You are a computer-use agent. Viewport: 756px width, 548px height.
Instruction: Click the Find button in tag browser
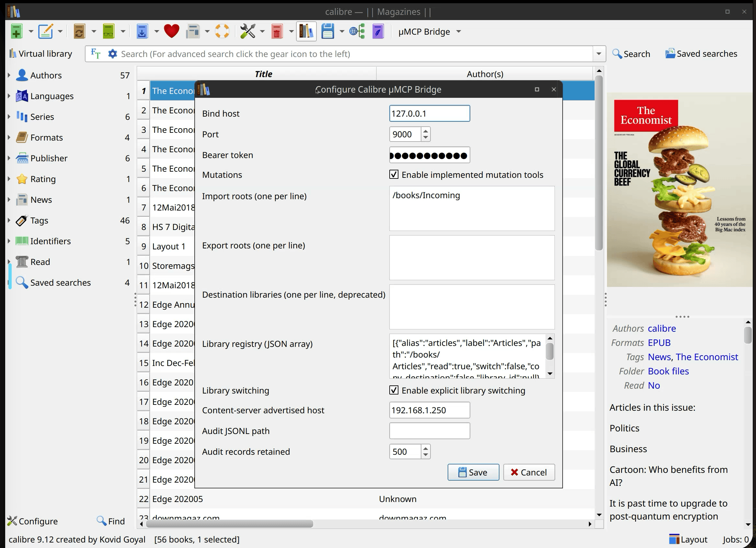coord(110,521)
